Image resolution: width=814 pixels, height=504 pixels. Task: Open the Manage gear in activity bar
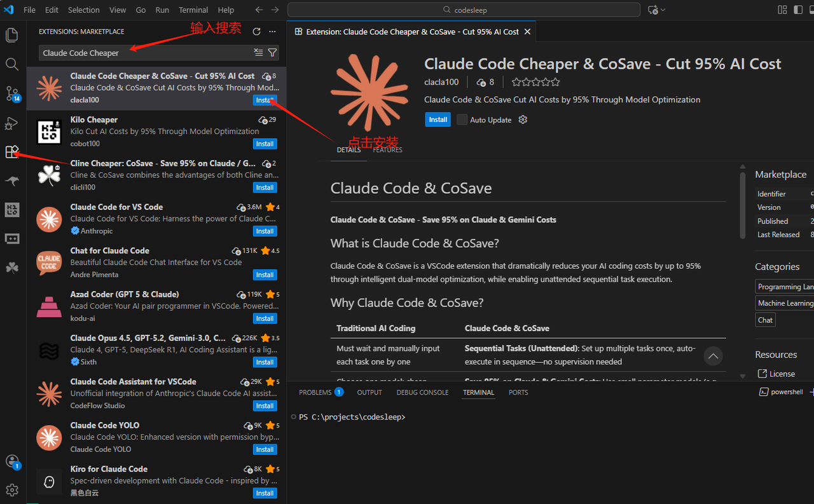12,489
